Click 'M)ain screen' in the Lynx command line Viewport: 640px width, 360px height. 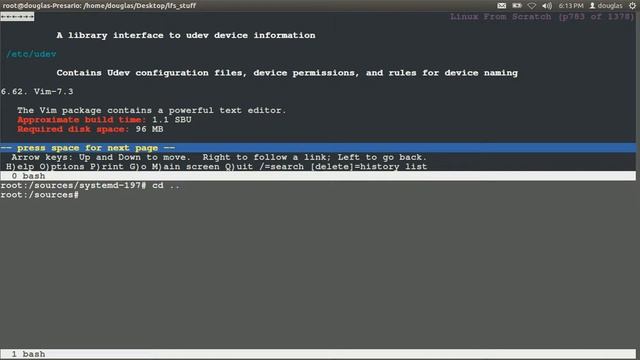(x=186, y=167)
